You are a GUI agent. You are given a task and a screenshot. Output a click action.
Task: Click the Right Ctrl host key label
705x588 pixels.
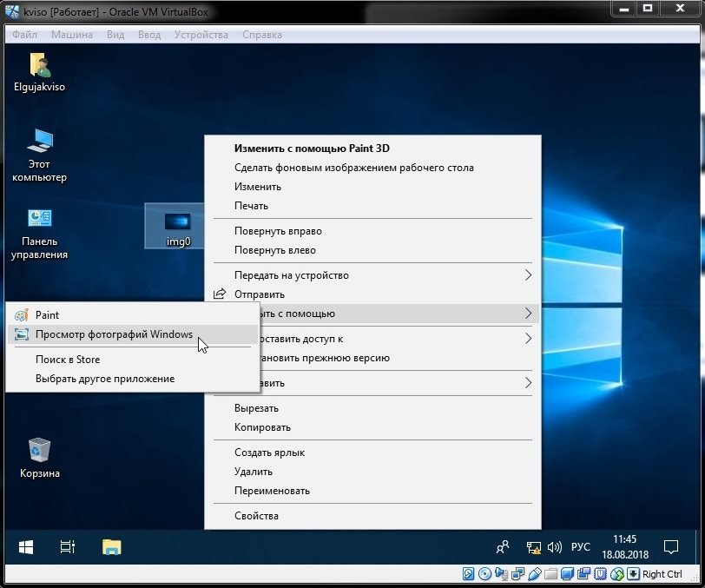(662, 574)
